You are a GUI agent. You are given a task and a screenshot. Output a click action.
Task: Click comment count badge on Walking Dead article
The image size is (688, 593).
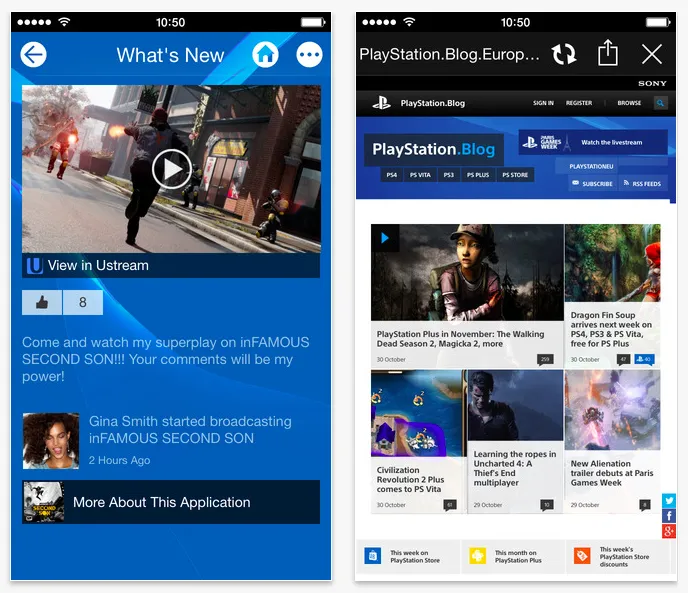click(545, 359)
